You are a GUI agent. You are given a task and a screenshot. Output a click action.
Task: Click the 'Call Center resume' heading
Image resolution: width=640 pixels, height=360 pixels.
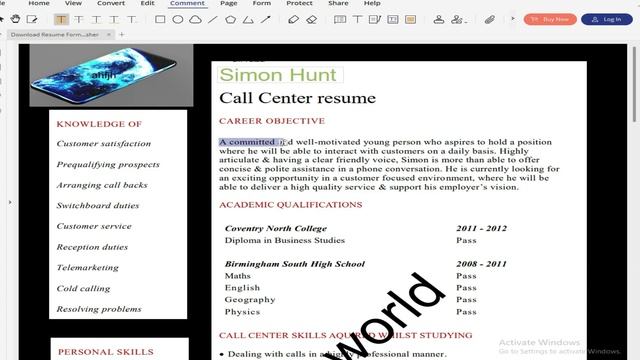pyautogui.click(x=297, y=98)
